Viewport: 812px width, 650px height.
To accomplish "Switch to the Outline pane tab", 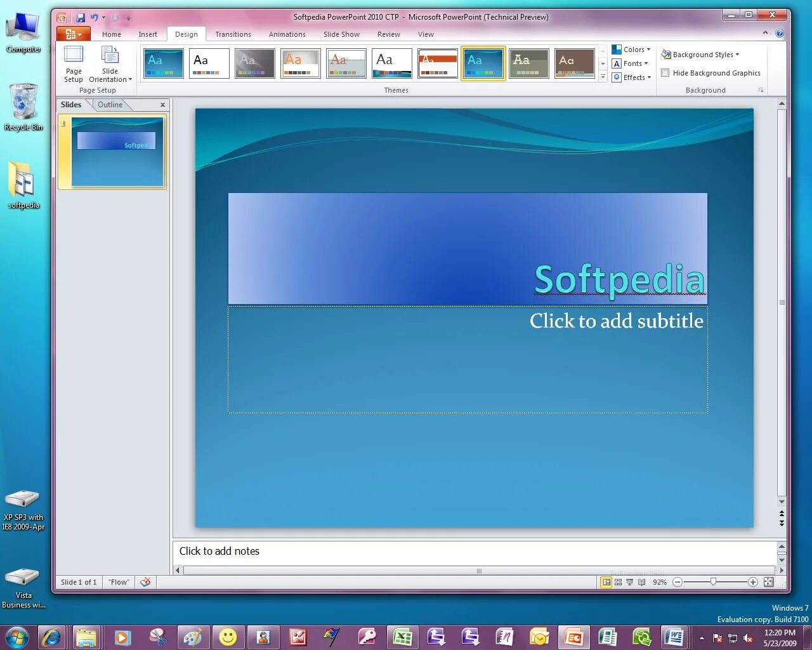I will click(x=110, y=105).
